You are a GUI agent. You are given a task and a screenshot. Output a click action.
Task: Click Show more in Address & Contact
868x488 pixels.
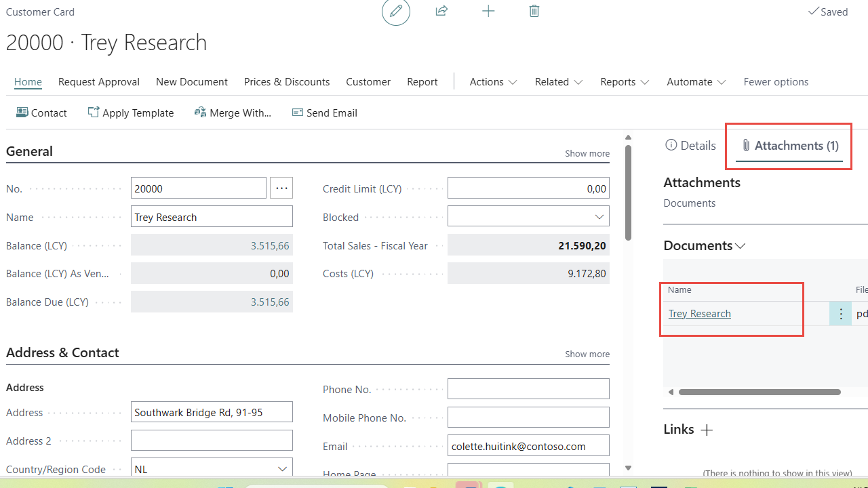coord(587,354)
